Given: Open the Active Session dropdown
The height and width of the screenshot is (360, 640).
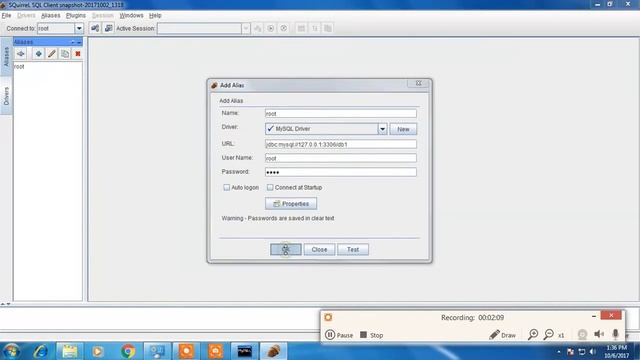Looking at the screenshot, I should tap(245, 29).
